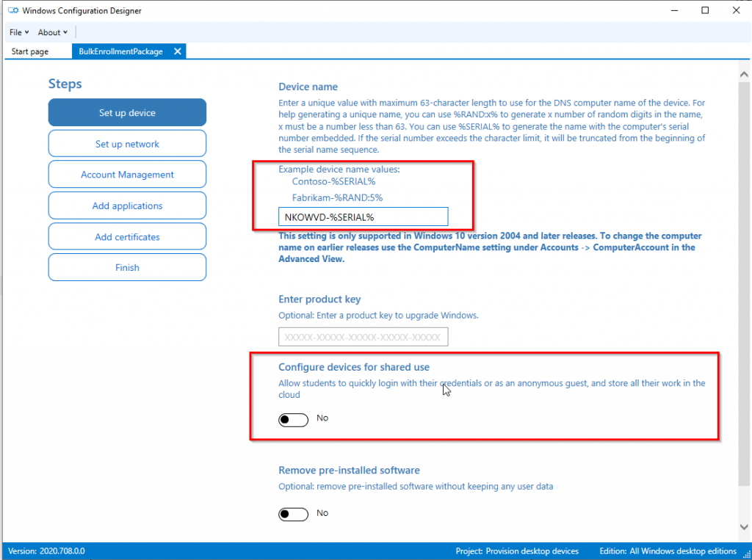
Task: Toggle Configure devices for shared use switch
Action: tap(293, 420)
